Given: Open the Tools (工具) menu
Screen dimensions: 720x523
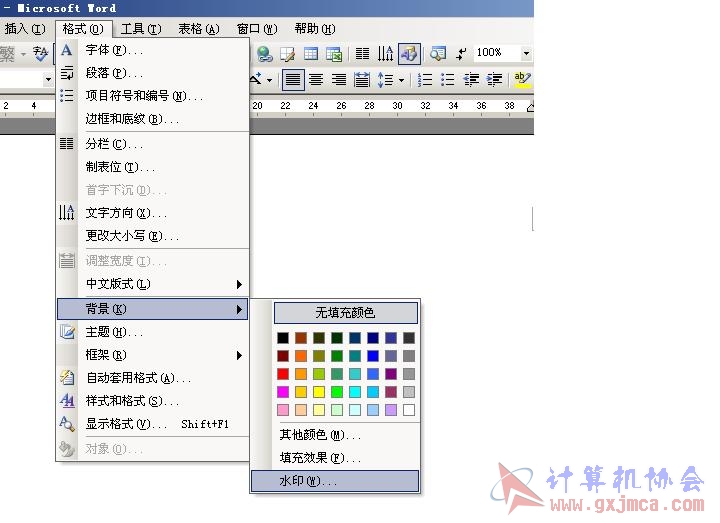Looking at the screenshot, I should coord(141,29).
